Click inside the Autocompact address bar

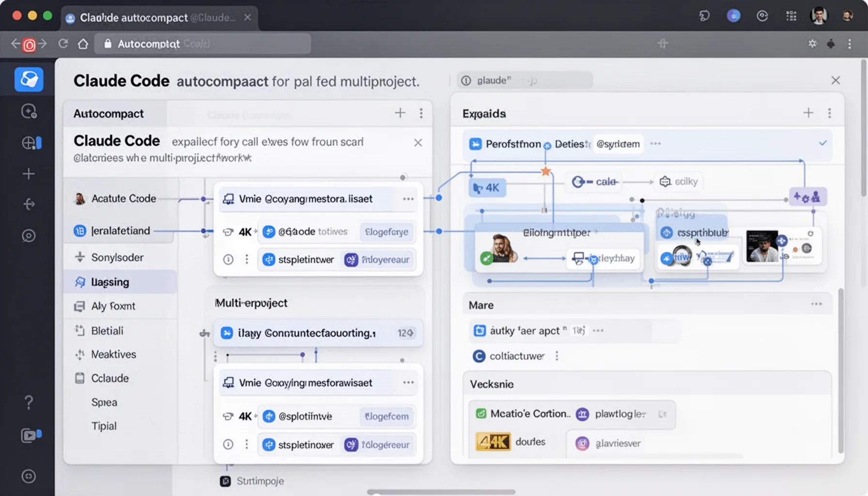(x=203, y=44)
